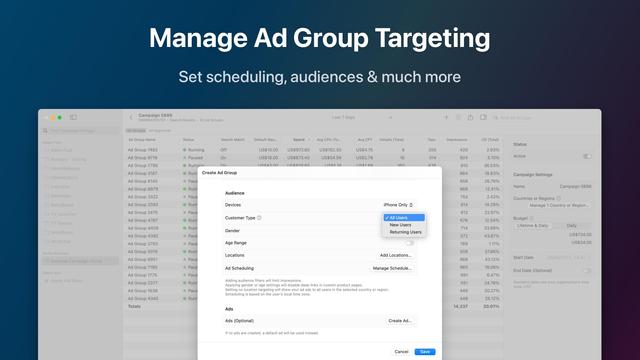
Task: Toggle the inspector panel icon in toolbar
Action: click(483, 118)
